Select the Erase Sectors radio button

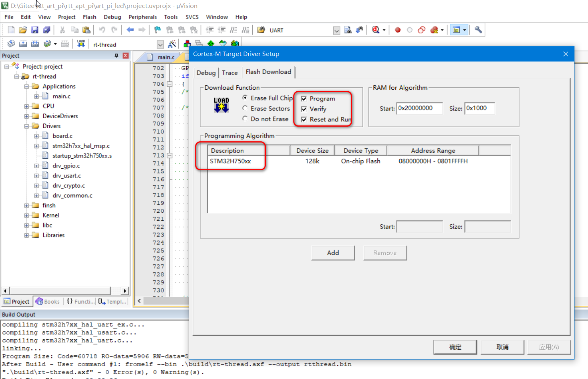(x=245, y=108)
